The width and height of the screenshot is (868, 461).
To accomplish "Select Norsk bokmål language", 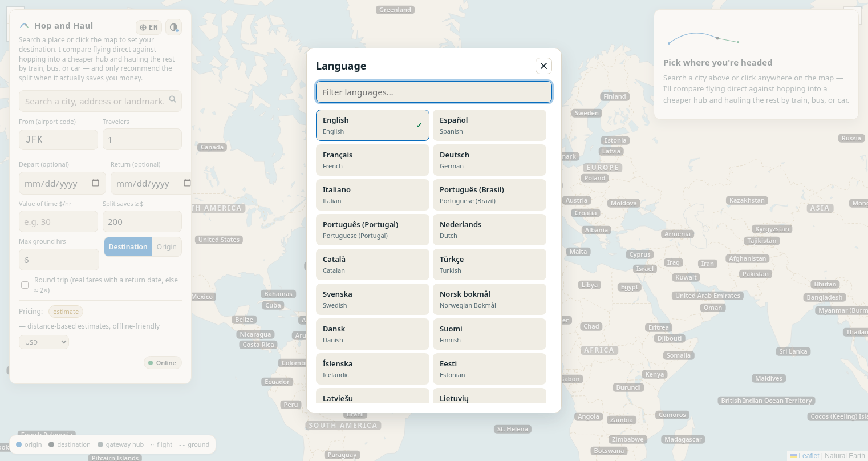I will pos(489,299).
